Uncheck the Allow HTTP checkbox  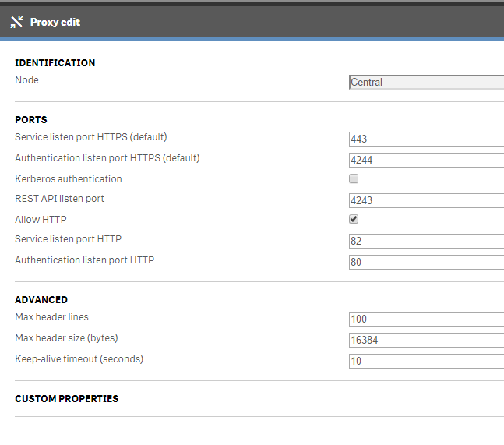[x=354, y=220]
